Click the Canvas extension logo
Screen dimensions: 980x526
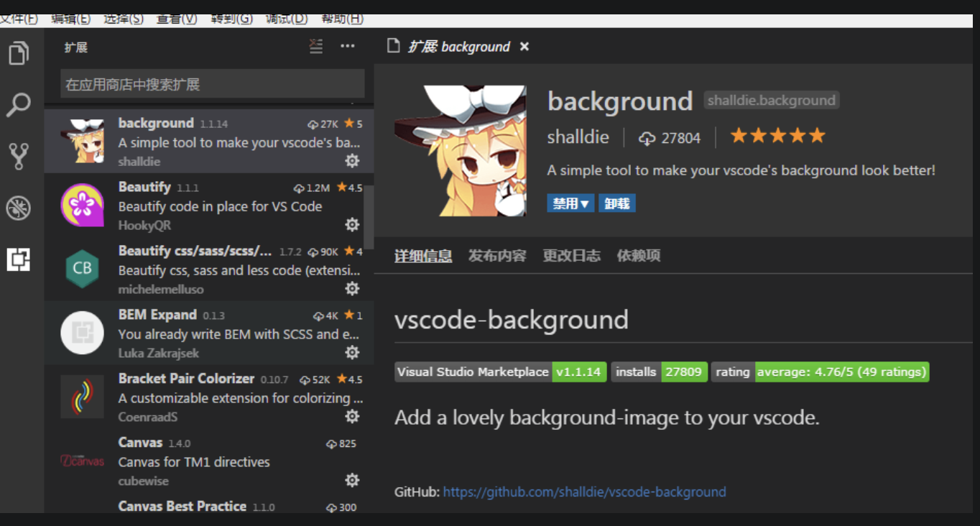(82, 461)
